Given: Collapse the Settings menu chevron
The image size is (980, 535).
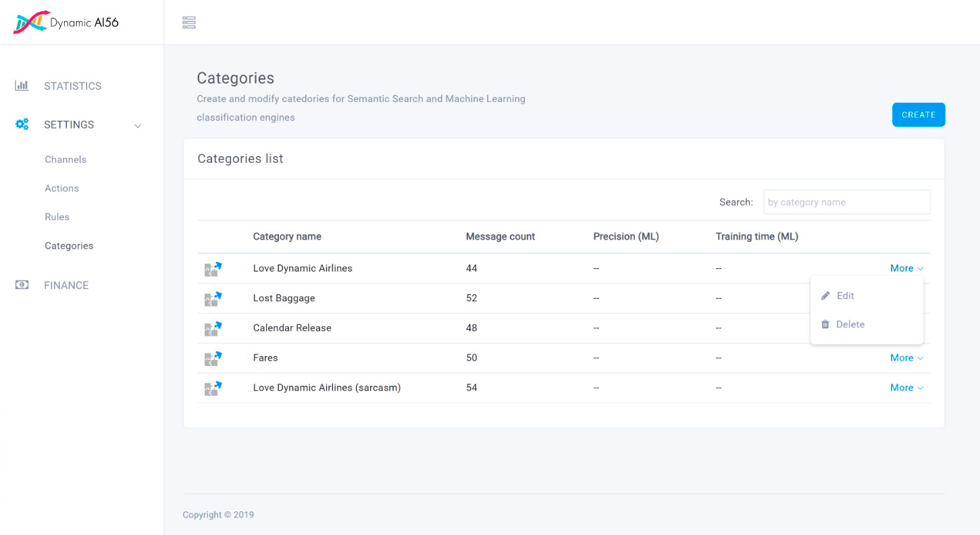Looking at the screenshot, I should pyautogui.click(x=138, y=126).
